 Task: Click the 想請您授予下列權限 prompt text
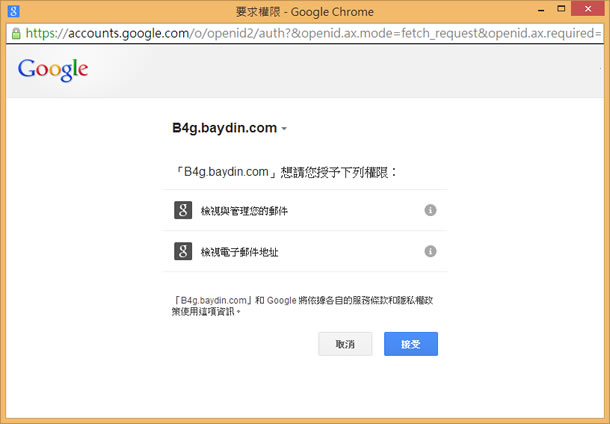[285, 172]
